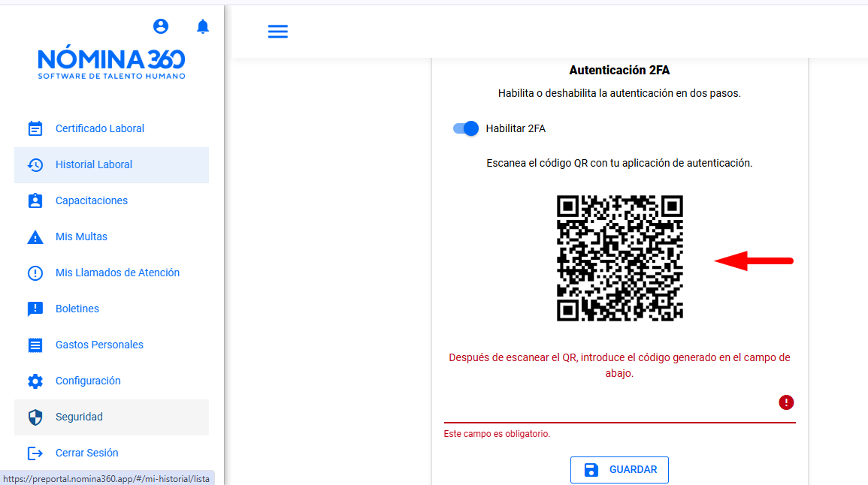
Task: Open the user profile account icon
Action: tap(161, 26)
